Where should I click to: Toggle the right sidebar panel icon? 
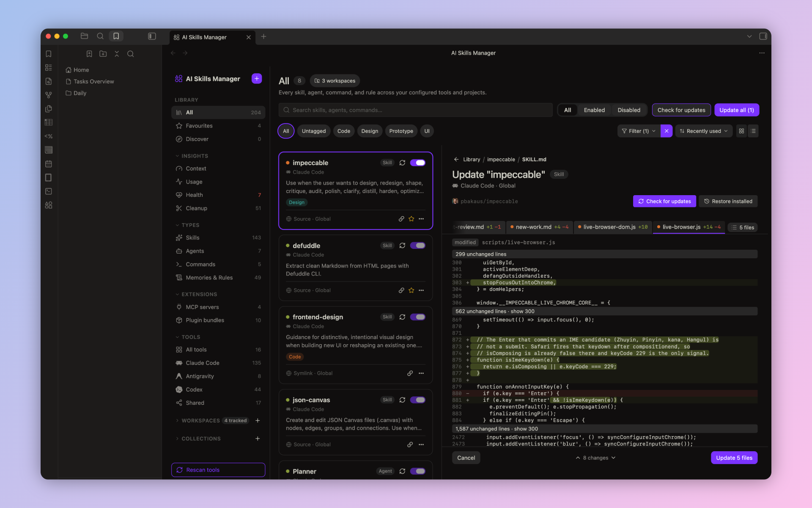pos(763,36)
